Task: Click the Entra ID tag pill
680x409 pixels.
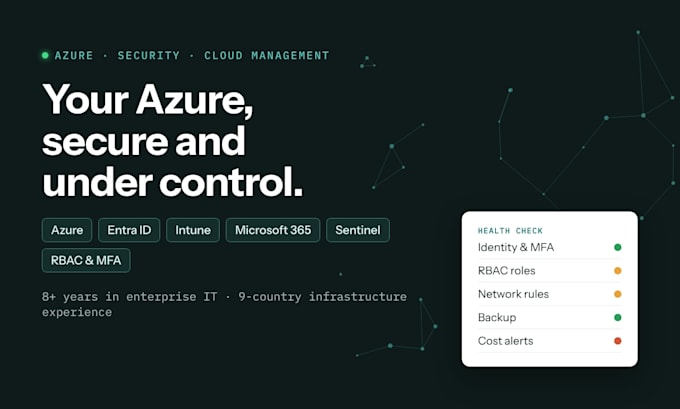Action: pos(129,230)
